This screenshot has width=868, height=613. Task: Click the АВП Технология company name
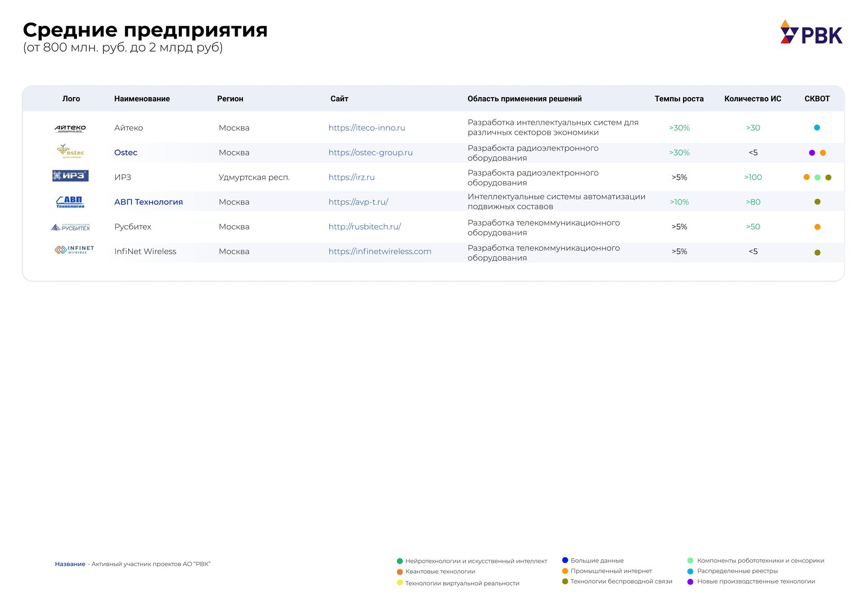coord(148,202)
